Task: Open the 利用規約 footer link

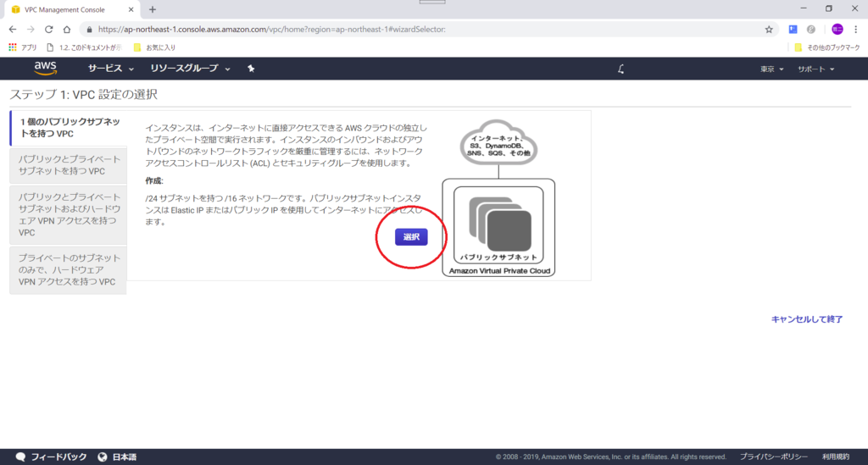Action: pyautogui.click(x=836, y=457)
